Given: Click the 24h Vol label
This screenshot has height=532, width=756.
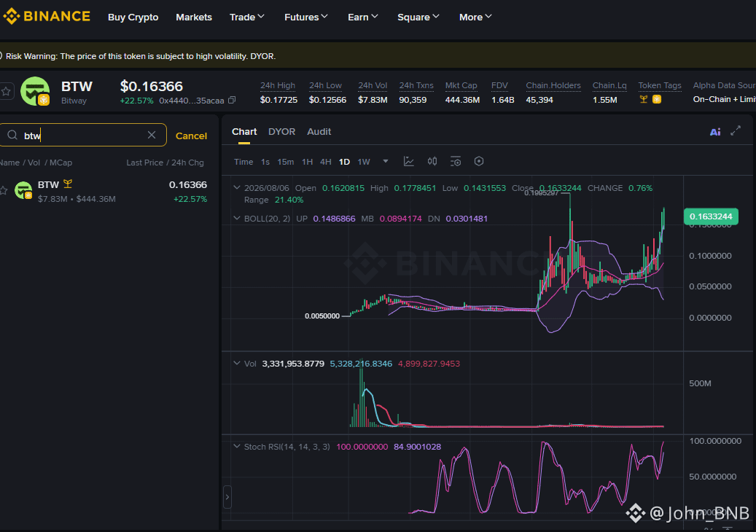Looking at the screenshot, I should click(x=373, y=85).
